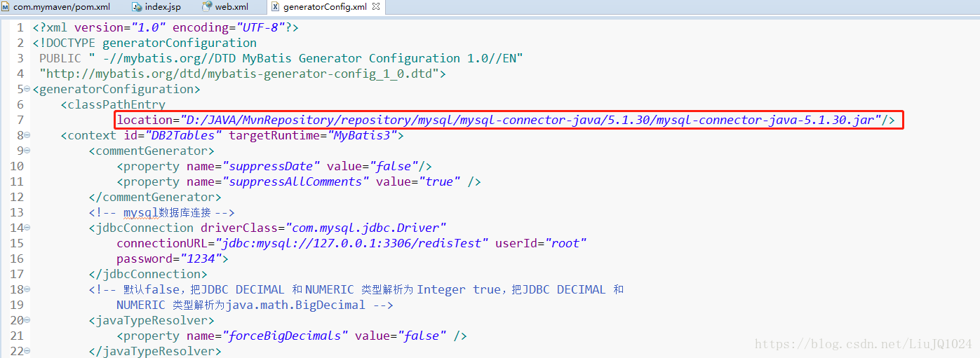
Task: Collapse jdbcConnection block at line 14
Action: click(27, 228)
